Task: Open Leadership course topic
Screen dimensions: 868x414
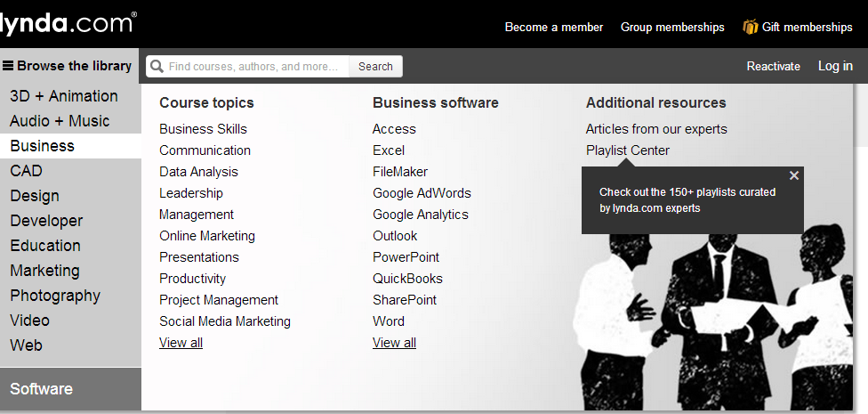Action: tap(191, 193)
